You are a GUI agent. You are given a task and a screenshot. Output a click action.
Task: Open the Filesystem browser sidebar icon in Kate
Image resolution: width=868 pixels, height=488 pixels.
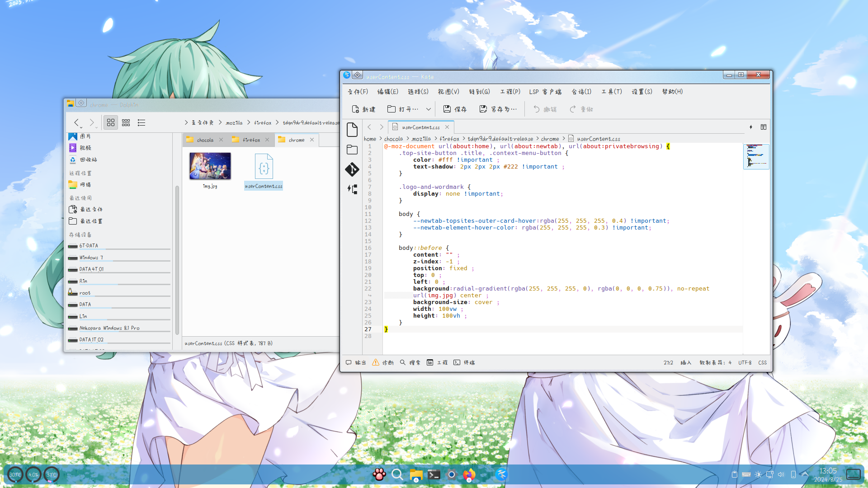tap(352, 150)
